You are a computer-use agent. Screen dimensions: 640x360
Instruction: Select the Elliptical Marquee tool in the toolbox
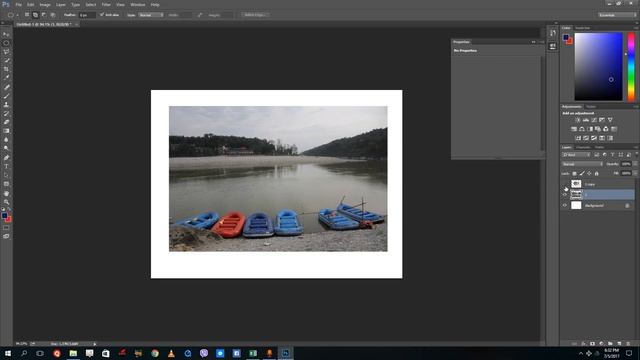[x=6, y=43]
